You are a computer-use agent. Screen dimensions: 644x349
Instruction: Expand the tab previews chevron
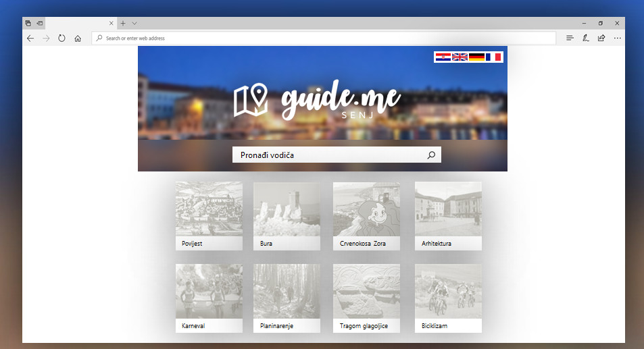[x=134, y=23]
